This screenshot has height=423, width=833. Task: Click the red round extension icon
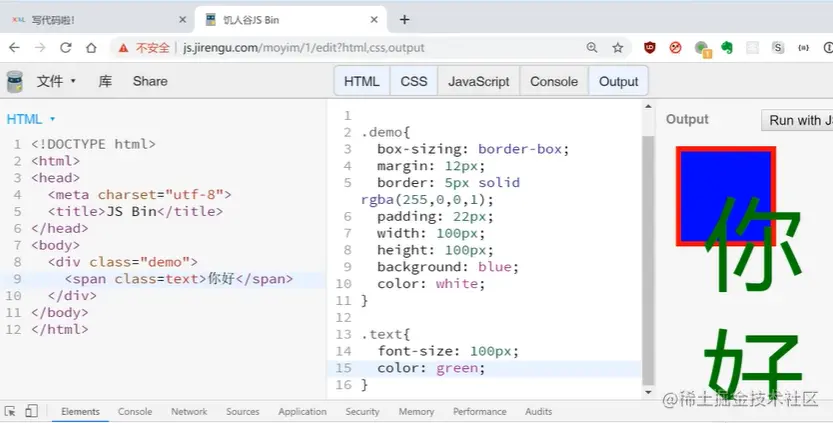pos(675,48)
